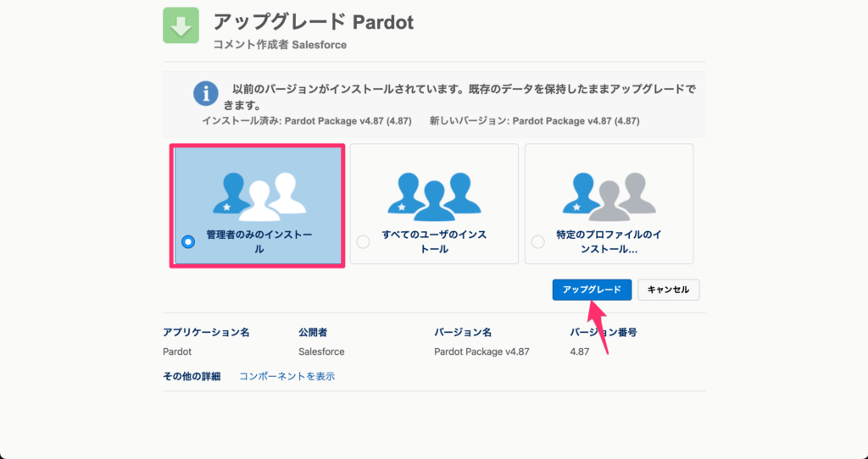Screen dimensions: 868x459
Task: Click the 新しいバージョン Pardot Package v4.87 text
Action: pos(535,120)
